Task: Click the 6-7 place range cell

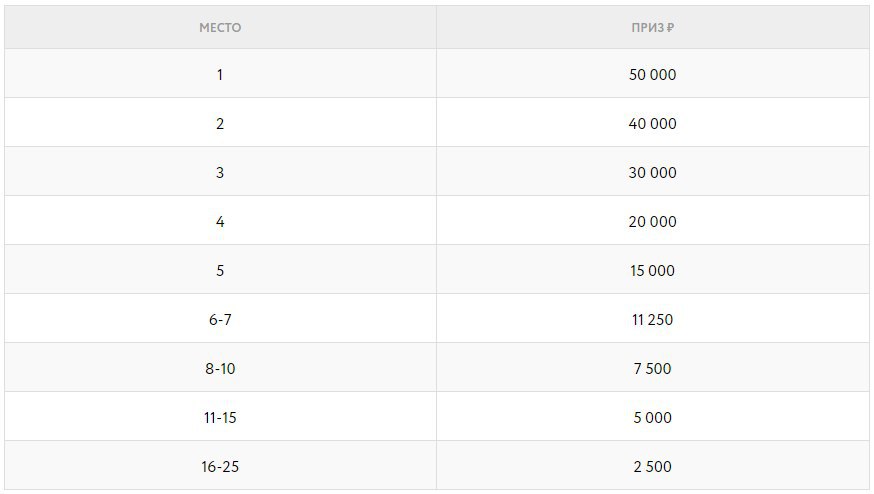Action: (x=220, y=318)
